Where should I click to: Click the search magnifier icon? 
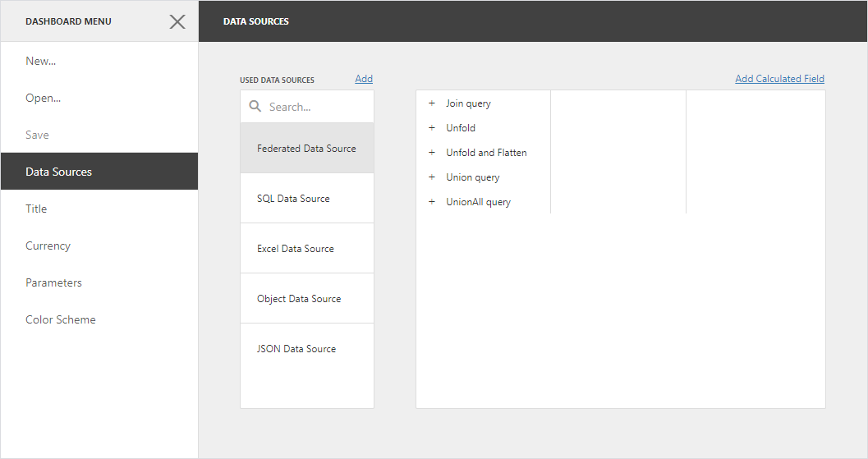point(255,106)
